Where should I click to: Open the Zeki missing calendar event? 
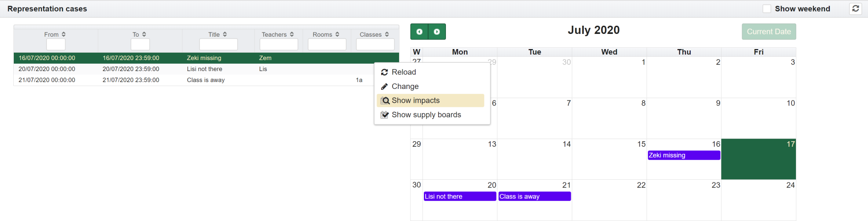[x=683, y=155]
